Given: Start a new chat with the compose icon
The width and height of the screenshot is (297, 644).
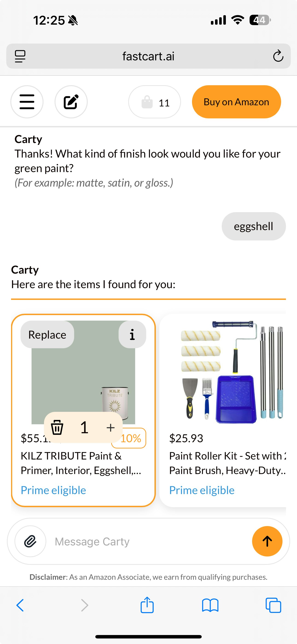Looking at the screenshot, I should [71, 102].
